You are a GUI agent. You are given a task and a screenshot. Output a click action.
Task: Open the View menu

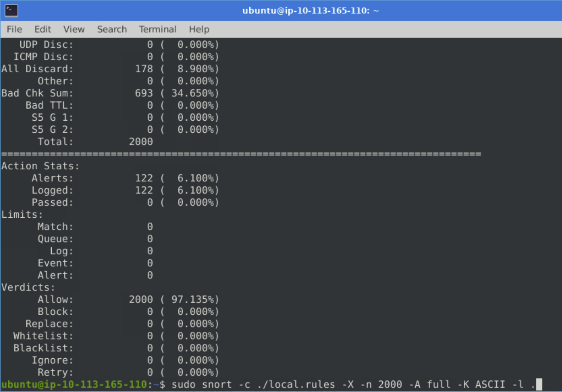click(74, 29)
